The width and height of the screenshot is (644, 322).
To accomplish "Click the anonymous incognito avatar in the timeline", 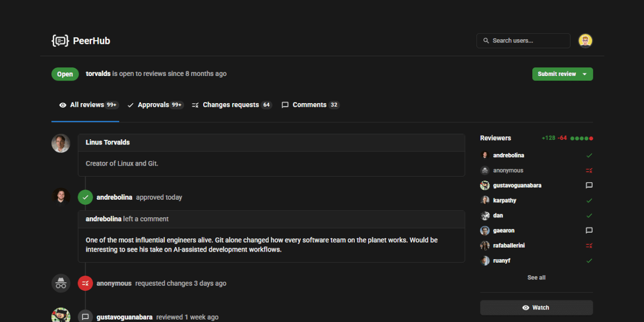I will (61, 283).
